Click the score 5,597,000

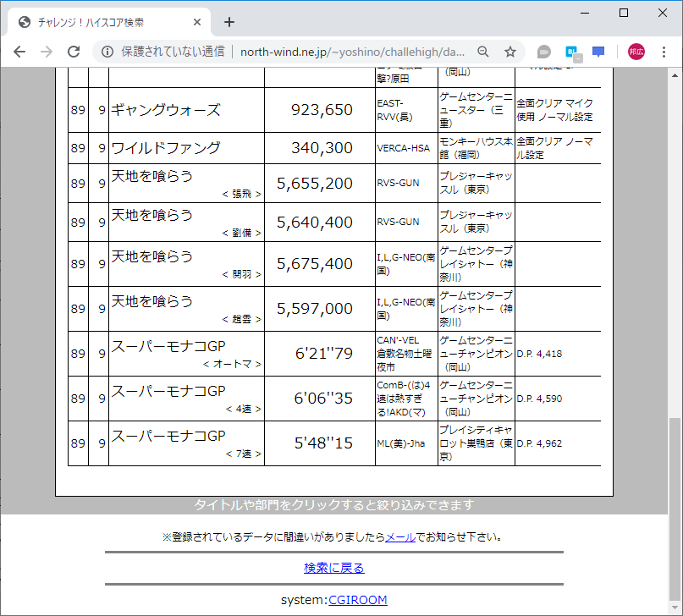(315, 308)
